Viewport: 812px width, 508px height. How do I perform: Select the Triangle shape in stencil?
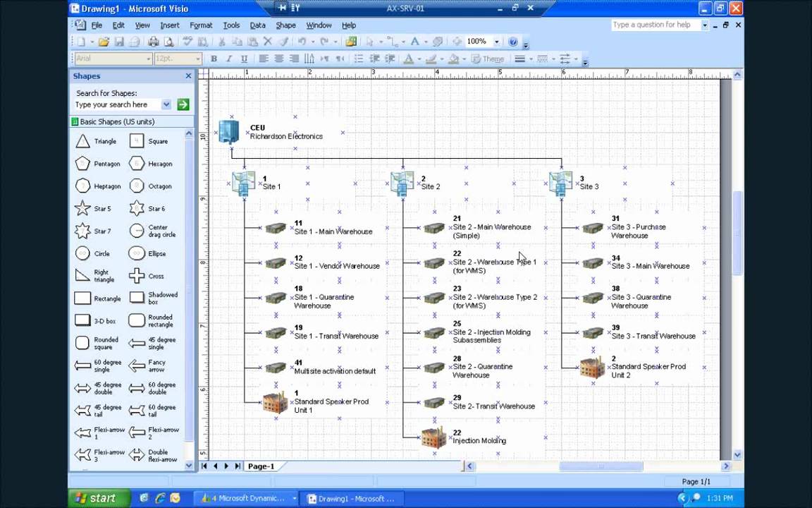coord(96,141)
